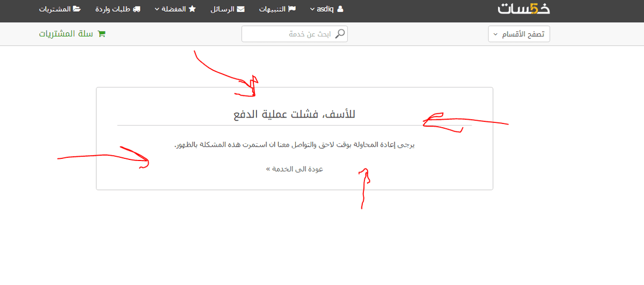Click the يرجى إعادة المحاولة message text
This screenshot has width=644, height=285.
point(295,145)
